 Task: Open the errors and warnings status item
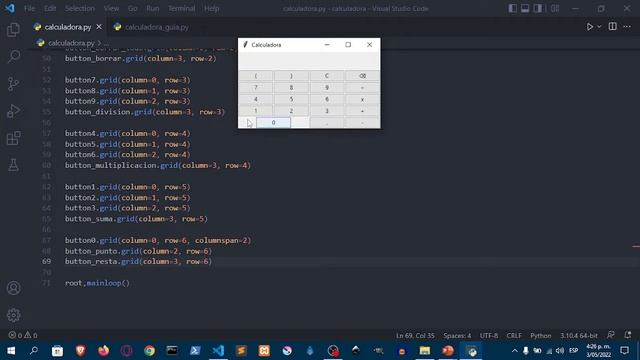point(23,335)
